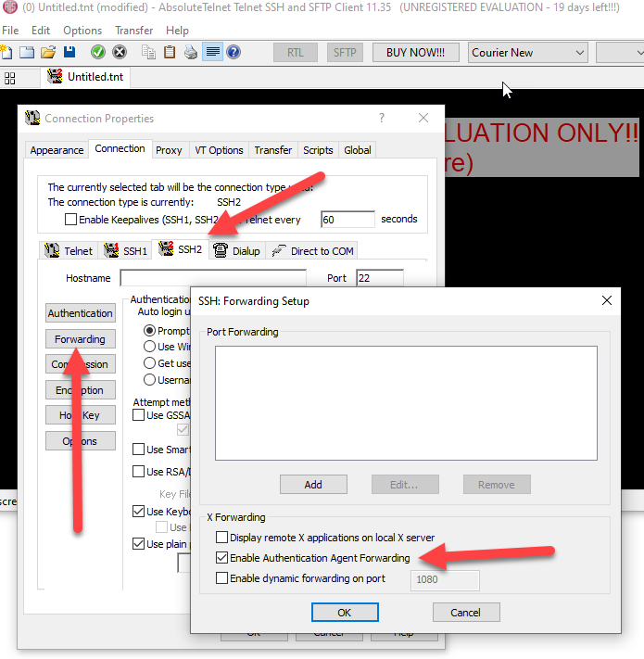Click the save floppy disk icon
Screen dimensions: 644x659
(69, 52)
